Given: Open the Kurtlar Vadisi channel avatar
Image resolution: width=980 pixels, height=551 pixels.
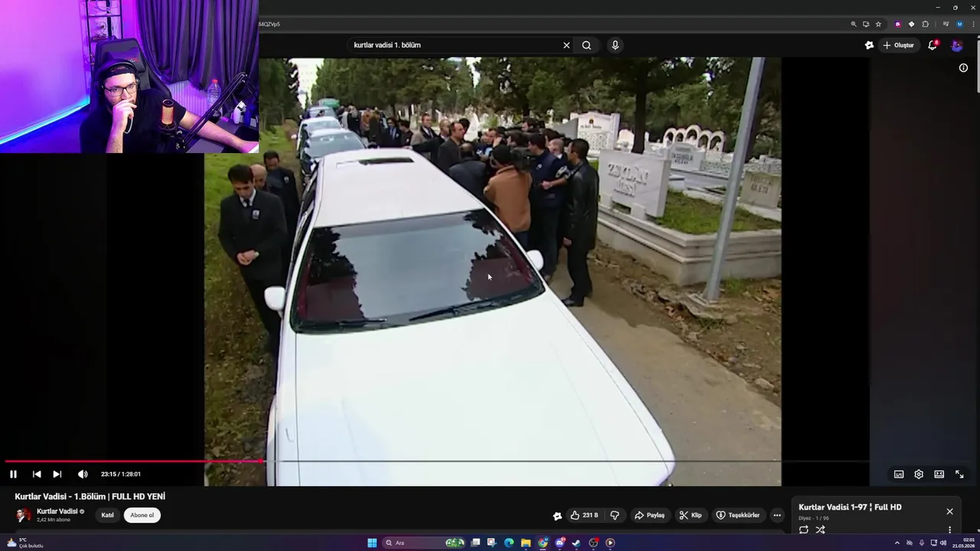Looking at the screenshot, I should coord(24,515).
